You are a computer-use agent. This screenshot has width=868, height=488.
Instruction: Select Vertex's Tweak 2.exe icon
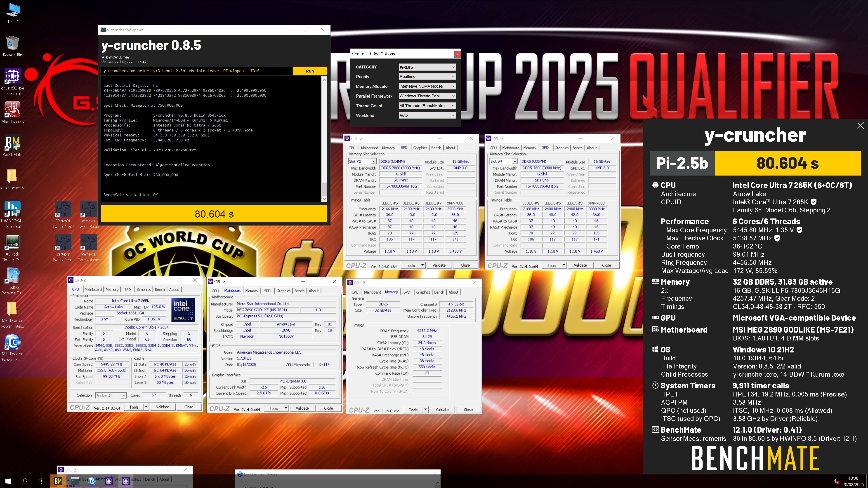tap(63, 248)
